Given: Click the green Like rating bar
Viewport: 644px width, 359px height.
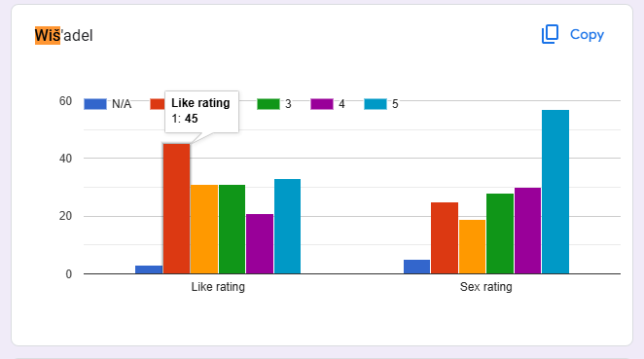Looking at the screenshot, I should pos(233,230).
